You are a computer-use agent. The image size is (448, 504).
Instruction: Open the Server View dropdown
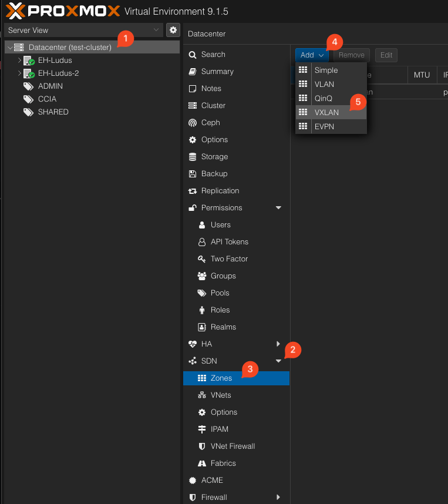click(83, 30)
